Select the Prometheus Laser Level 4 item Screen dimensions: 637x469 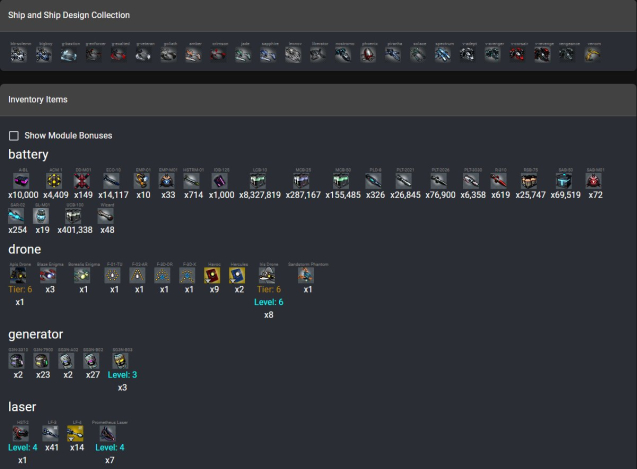tap(110, 433)
